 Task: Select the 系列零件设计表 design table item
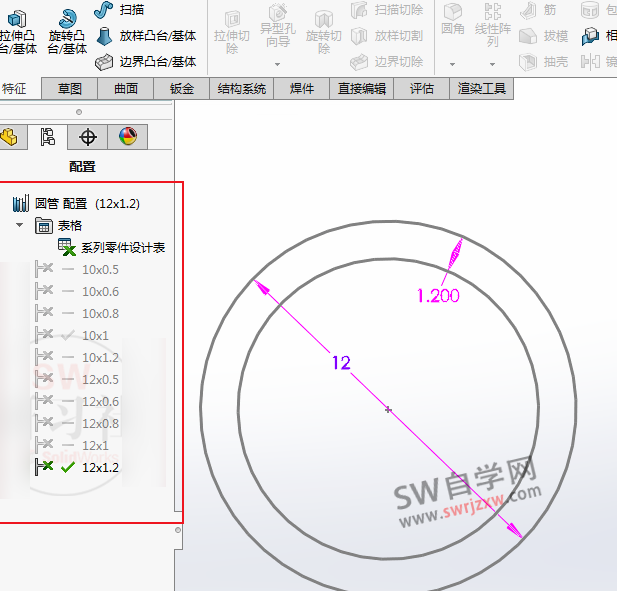click(x=111, y=247)
